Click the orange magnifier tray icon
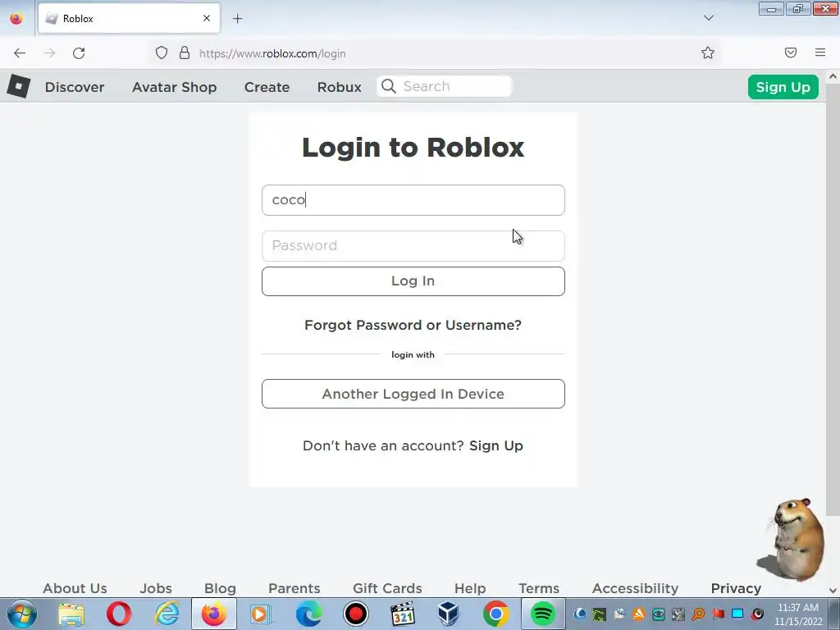This screenshot has width=840, height=630. [x=698, y=614]
